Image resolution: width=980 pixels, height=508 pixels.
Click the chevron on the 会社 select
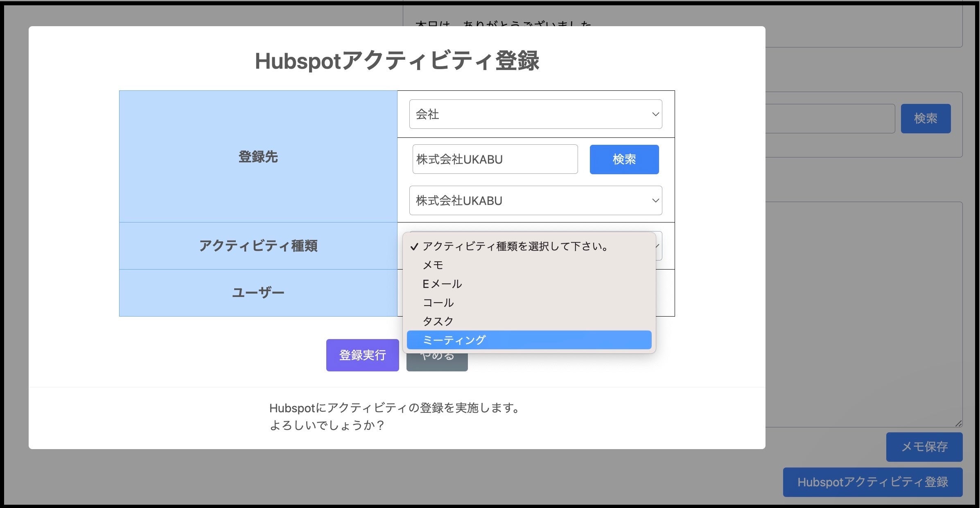[655, 114]
